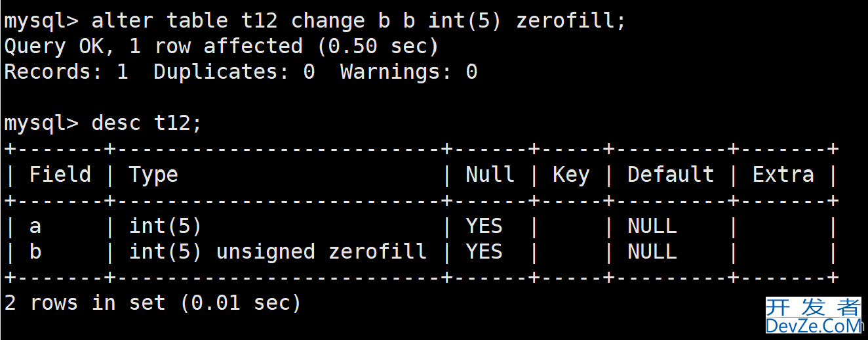Click field name 'a' in table
The width and height of the screenshot is (868, 340).
[35, 226]
